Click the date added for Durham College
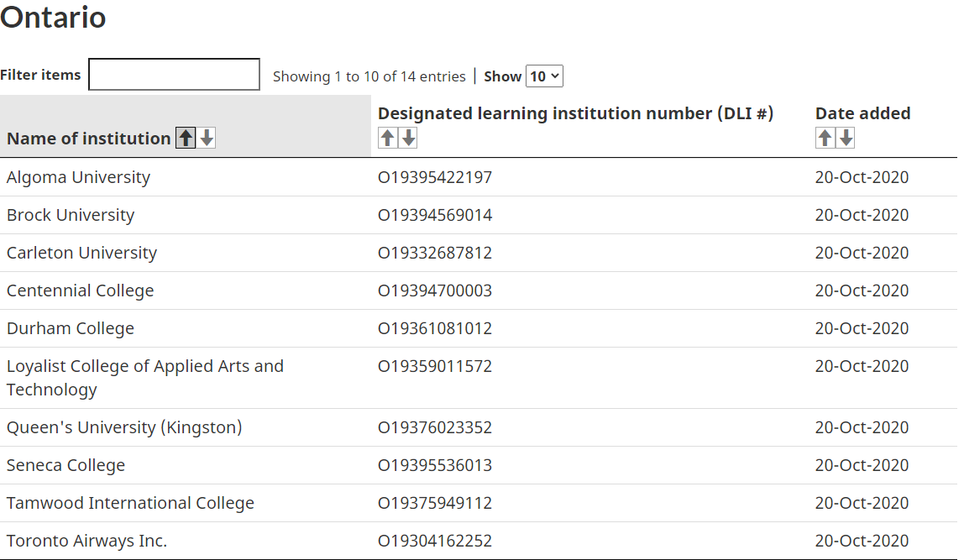964x560 pixels. (862, 328)
